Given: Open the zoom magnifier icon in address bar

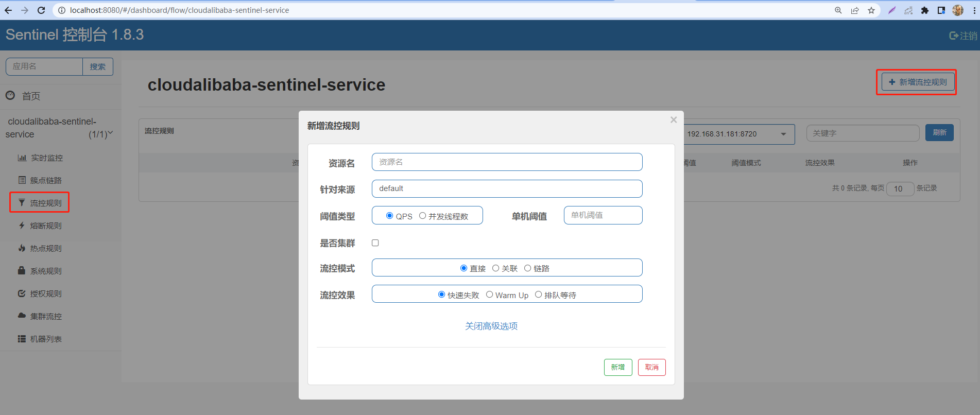Looking at the screenshot, I should [838, 10].
